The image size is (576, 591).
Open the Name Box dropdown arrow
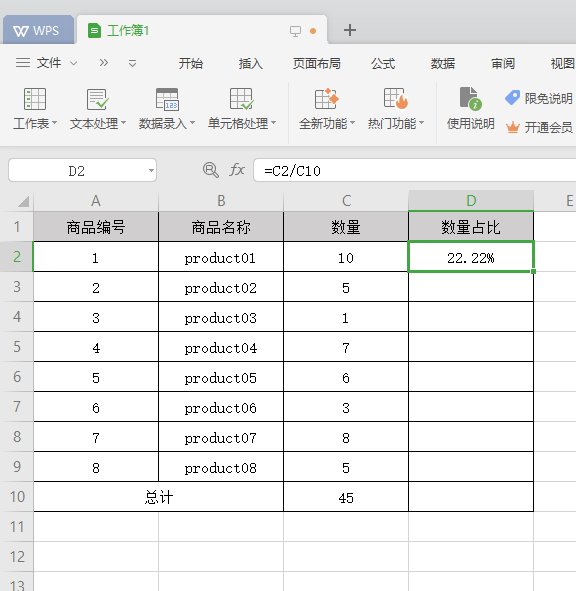151,171
